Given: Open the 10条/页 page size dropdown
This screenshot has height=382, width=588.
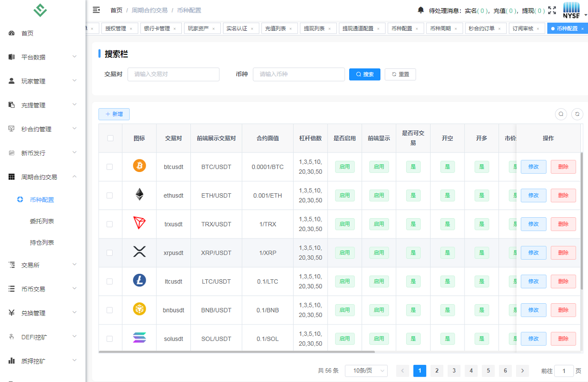Looking at the screenshot, I should [x=366, y=371].
